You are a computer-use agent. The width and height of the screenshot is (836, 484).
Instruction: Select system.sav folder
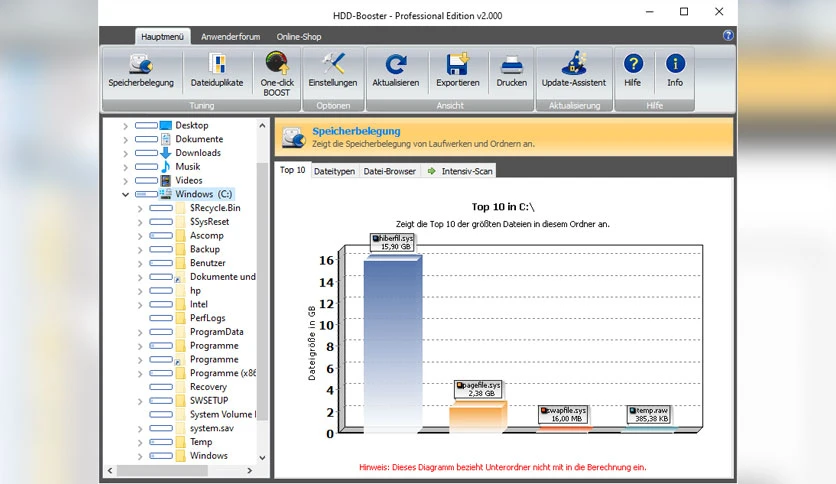click(x=212, y=428)
